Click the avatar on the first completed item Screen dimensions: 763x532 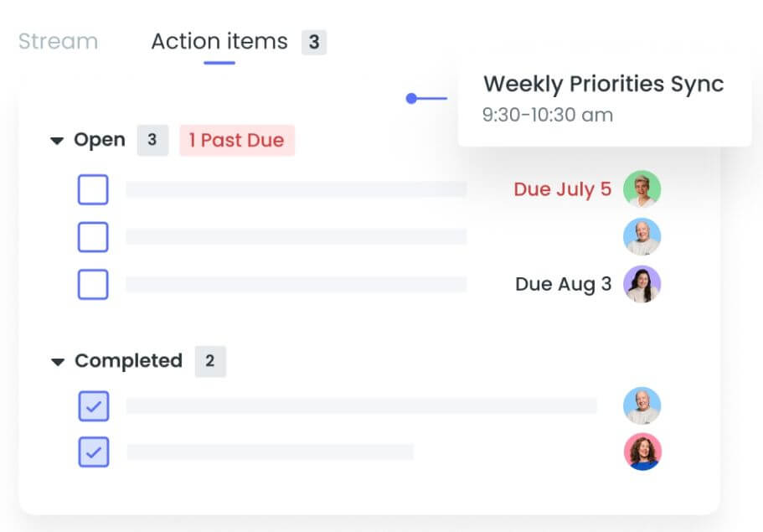[x=642, y=405]
